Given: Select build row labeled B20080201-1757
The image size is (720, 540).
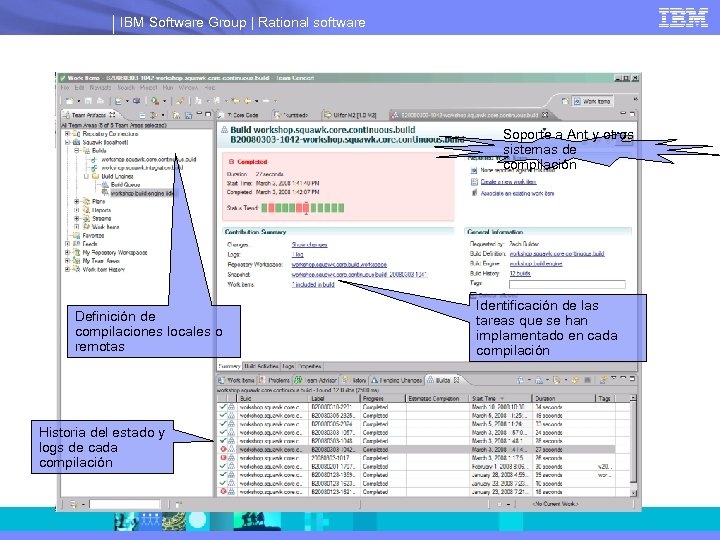Looking at the screenshot, I should [x=416, y=467].
